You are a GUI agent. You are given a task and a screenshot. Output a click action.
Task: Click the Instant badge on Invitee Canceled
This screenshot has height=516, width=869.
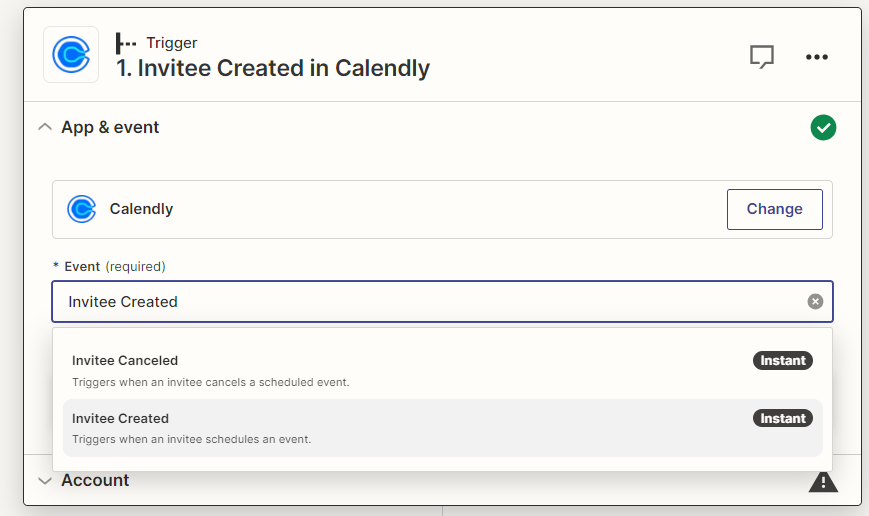click(782, 361)
